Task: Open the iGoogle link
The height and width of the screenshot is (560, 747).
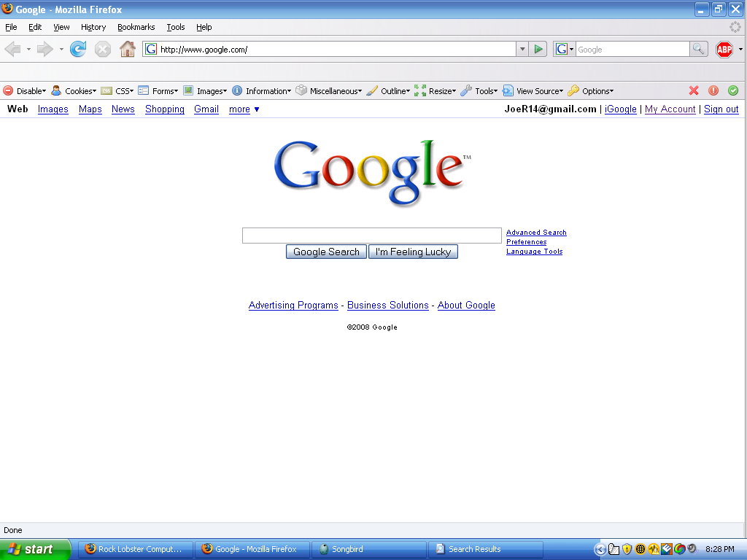Action: (x=620, y=109)
